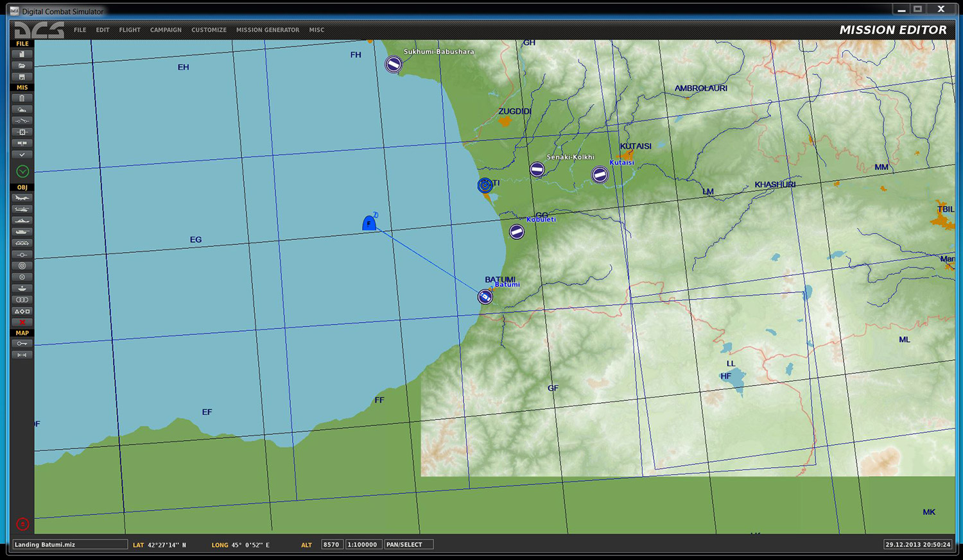The height and width of the screenshot is (560, 963).
Task: Select the airplane group placement tool
Action: [22, 198]
